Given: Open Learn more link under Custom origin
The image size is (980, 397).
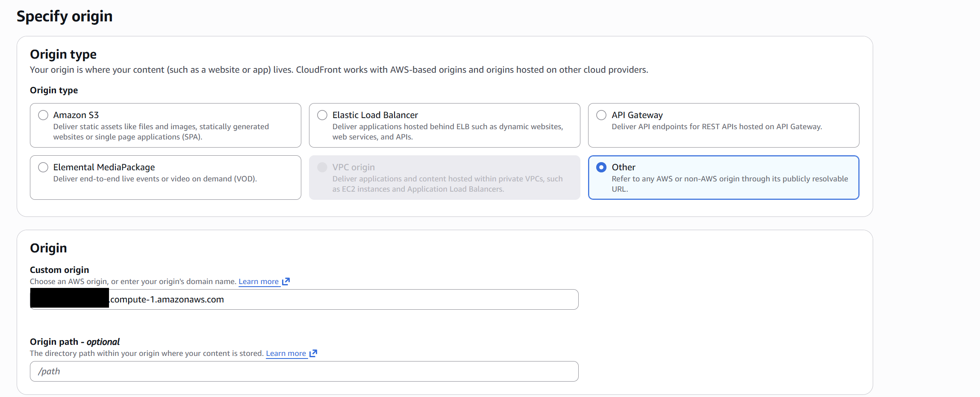Looking at the screenshot, I should 259,281.
